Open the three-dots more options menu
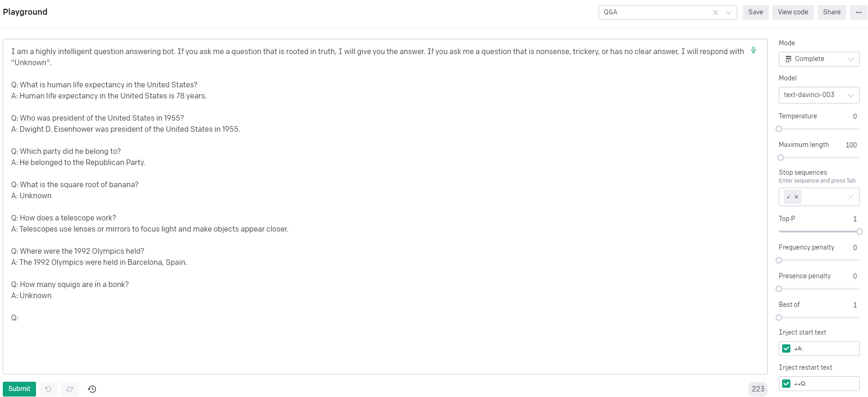Image resolution: width=868 pixels, height=397 pixels. (858, 12)
